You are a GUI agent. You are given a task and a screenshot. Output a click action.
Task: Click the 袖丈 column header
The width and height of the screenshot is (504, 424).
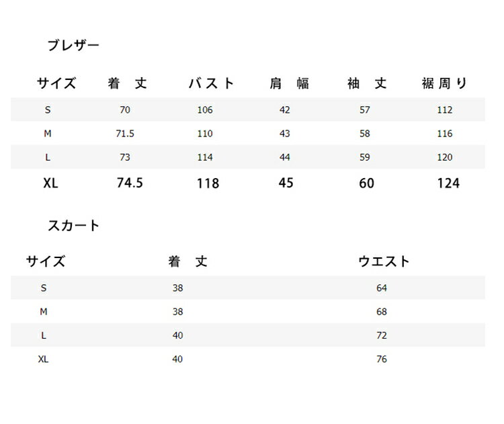coord(367,84)
